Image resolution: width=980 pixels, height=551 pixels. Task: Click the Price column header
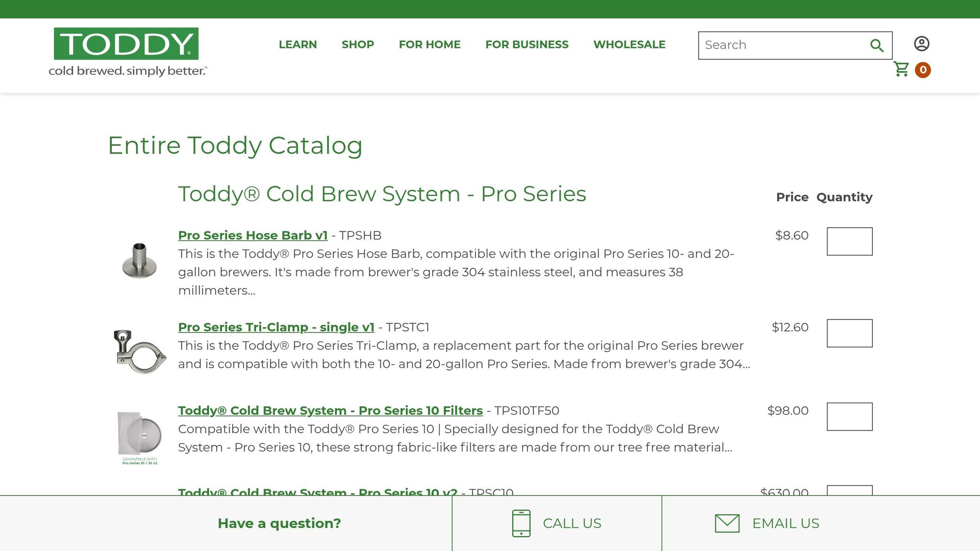click(x=792, y=197)
